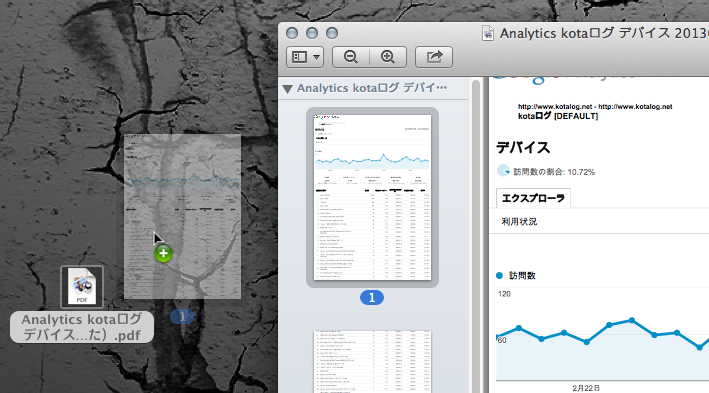Viewport: 709px width, 393px height.
Task: Click the zoom in magnifier button
Action: [x=388, y=57]
